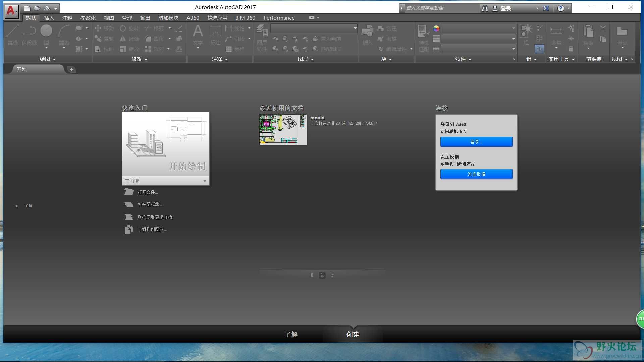Click the Insert block (插入) icon
The image size is (644, 362).
[x=368, y=35]
